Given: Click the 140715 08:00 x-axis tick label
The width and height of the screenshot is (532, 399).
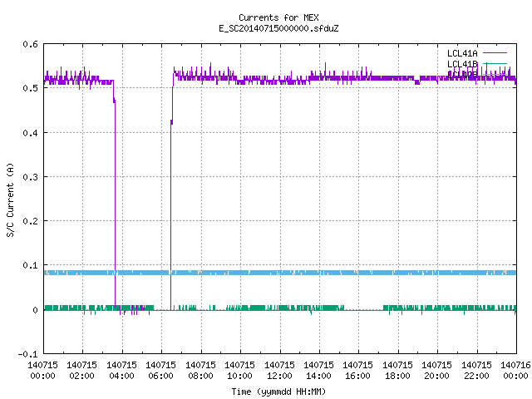Looking at the screenshot, I should coord(200,371).
